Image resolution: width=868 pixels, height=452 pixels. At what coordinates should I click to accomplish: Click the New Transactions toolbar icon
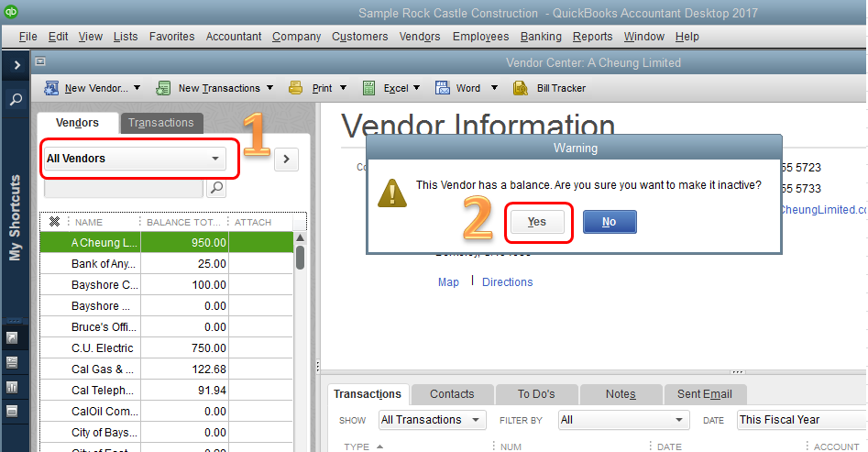(163, 88)
